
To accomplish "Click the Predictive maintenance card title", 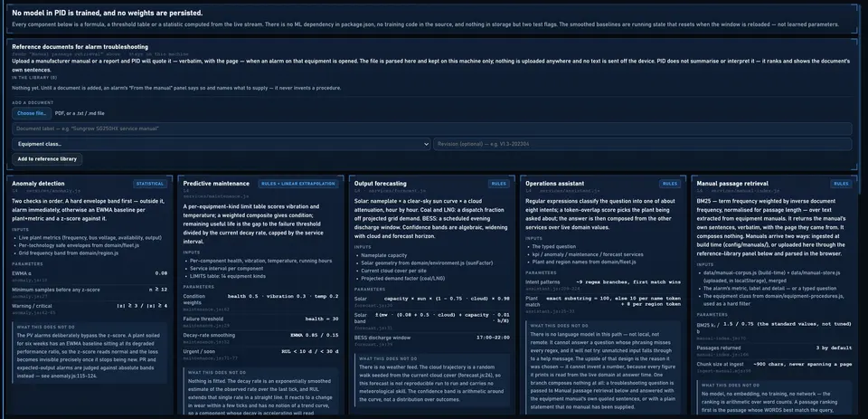I will coord(216,184).
